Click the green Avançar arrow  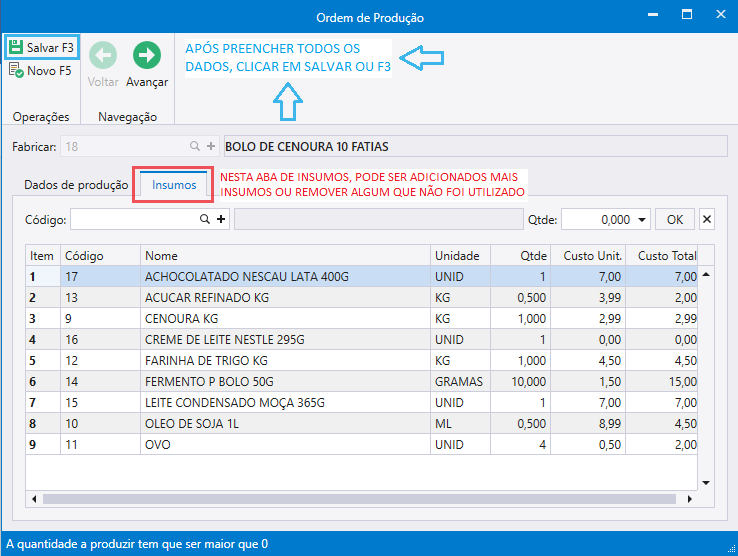[147, 55]
